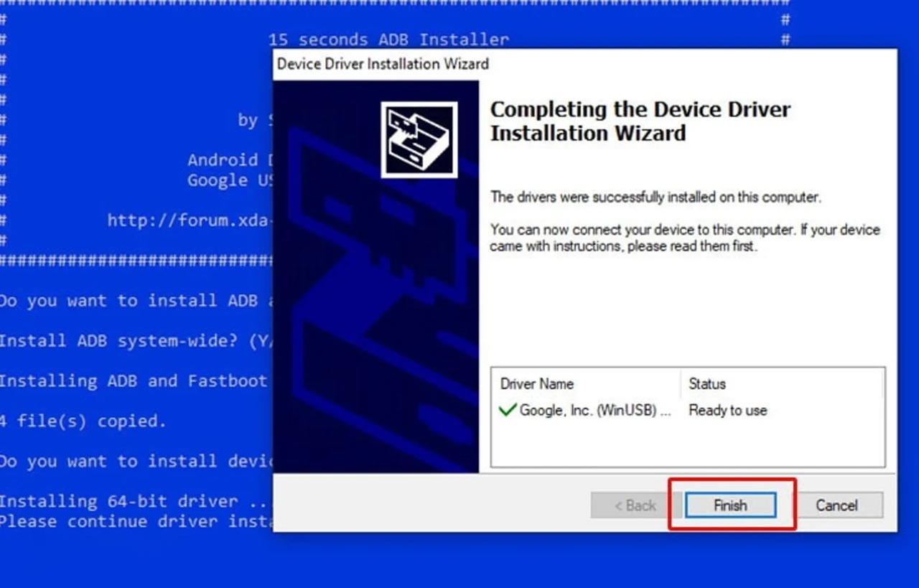Click the drivers were successfully installed message
Screen dimensions: 919x588
pos(656,197)
